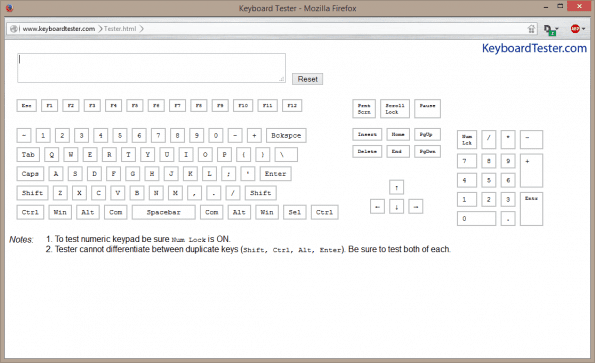Screen dimensions: 595x363
Task: Click the numpad 9 key
Action: coord(508,161)
